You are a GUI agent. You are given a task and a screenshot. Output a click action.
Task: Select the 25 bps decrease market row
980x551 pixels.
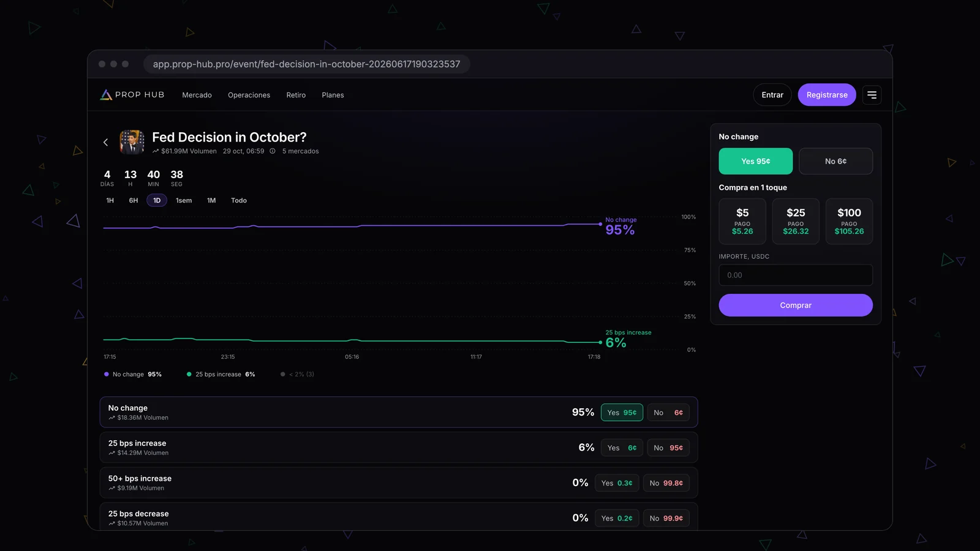tap(399, 517)
